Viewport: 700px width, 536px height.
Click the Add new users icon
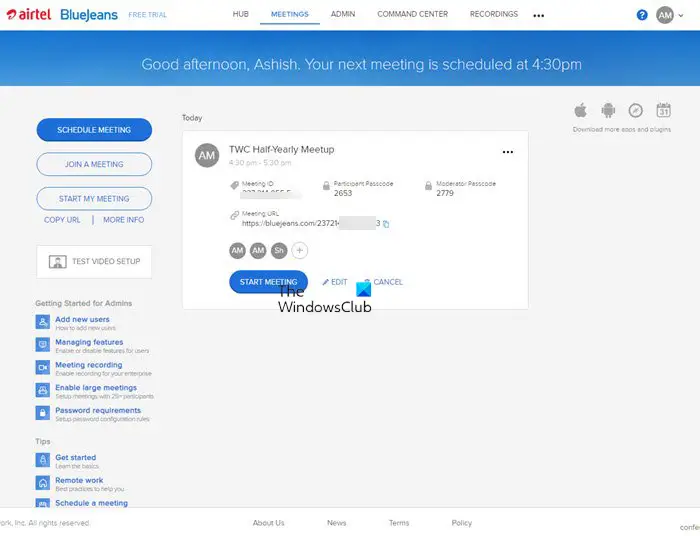43,322
